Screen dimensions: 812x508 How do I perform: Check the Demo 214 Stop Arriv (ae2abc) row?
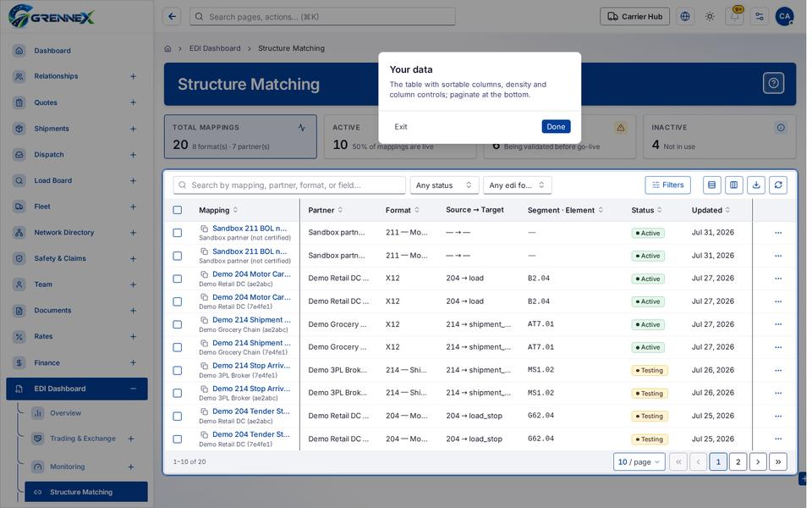click(x=178, y=393)
